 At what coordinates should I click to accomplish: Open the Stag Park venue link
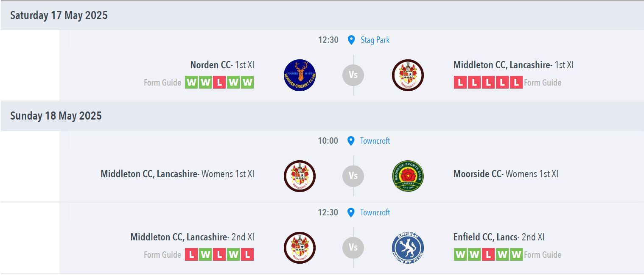[x=375, y=40]
